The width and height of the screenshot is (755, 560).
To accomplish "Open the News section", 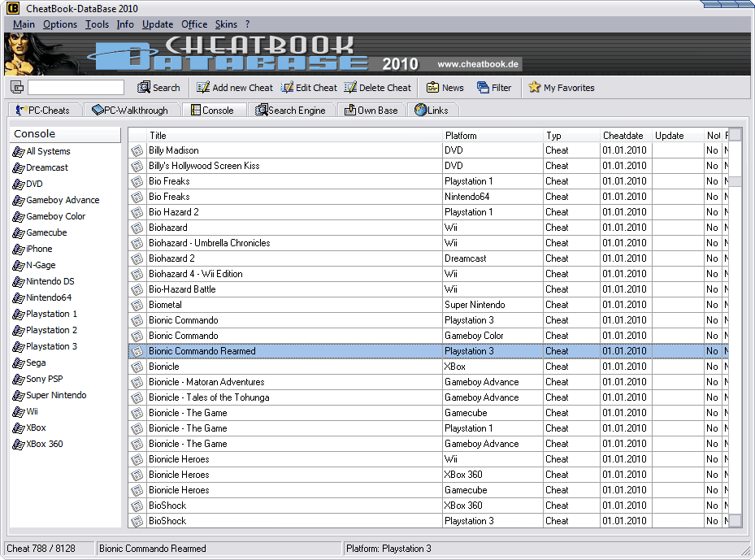I will click(x=445, y=88).
